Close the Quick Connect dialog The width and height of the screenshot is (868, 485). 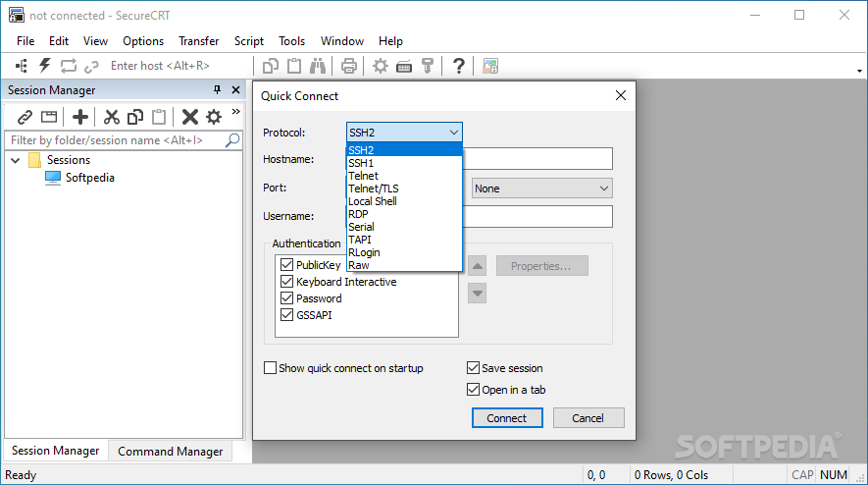coord(621,95)
